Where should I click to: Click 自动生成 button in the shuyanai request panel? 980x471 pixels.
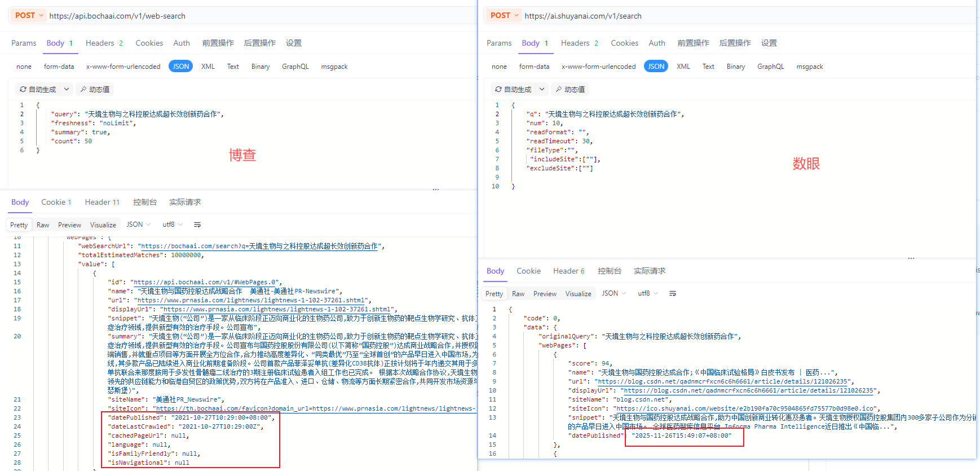[513, 89]
